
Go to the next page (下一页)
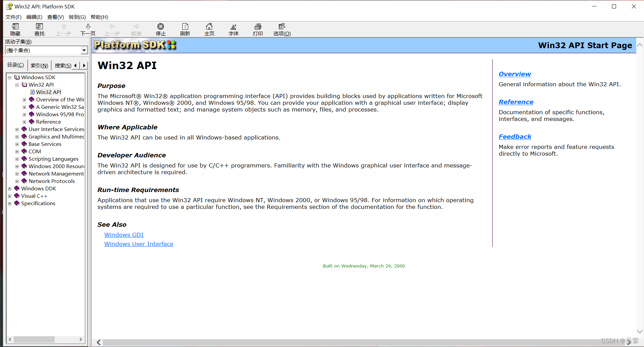pos(88,29)
